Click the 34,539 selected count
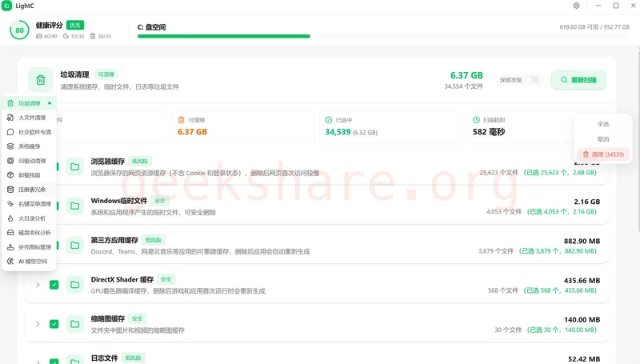The height and width of the screenshot is (364, 640). click(x=338, y=132)
